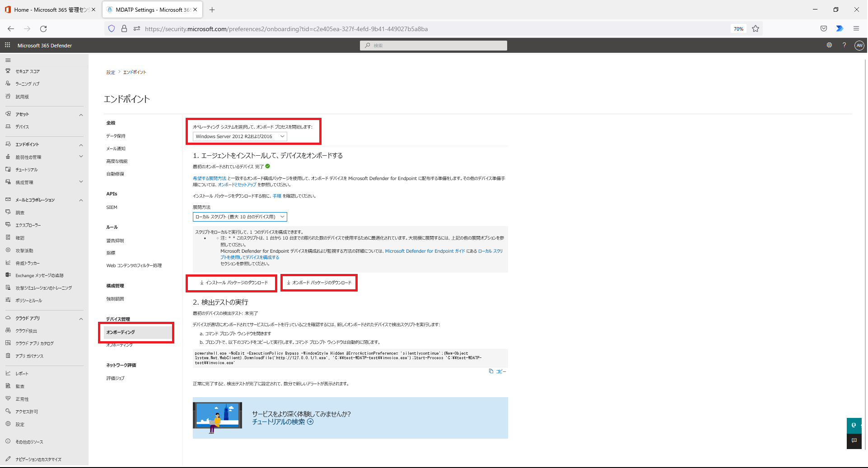Open オンボードとセットアップ link
The height and width of the screenshot is (468, 868).
[x=237, y=185]
